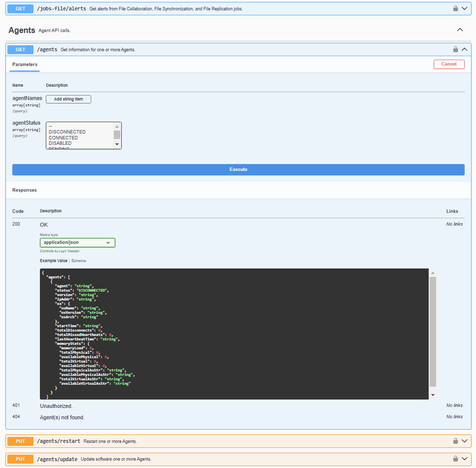The width and height of the screenshot is (476, 468).
Task: Click the Cancel button
Action: click(448, 64)
